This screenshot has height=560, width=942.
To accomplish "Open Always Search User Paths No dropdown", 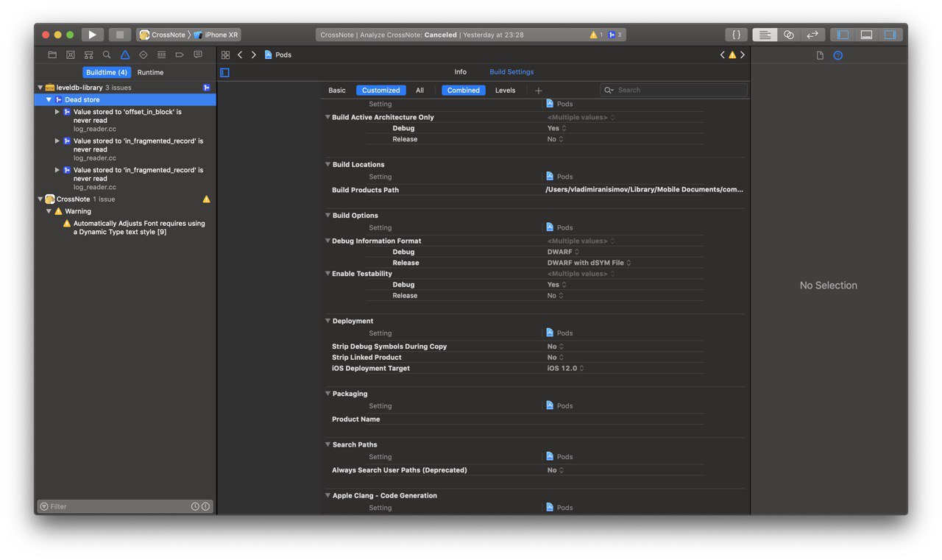I will [555, 470].
